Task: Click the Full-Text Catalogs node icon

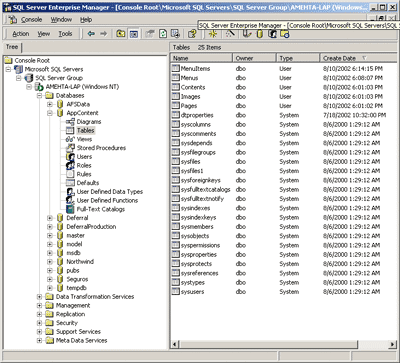Action: (70, 209)
